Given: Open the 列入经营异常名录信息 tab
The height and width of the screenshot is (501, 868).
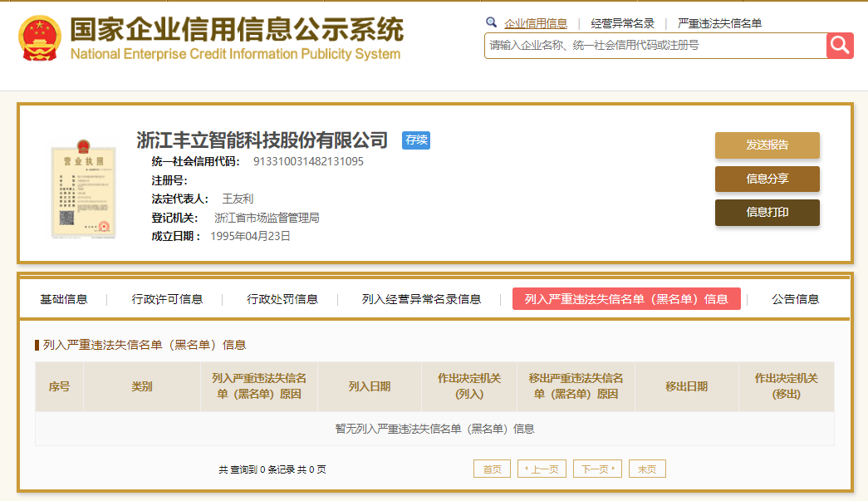Looking at the screenshot, I should click(421, 299).
